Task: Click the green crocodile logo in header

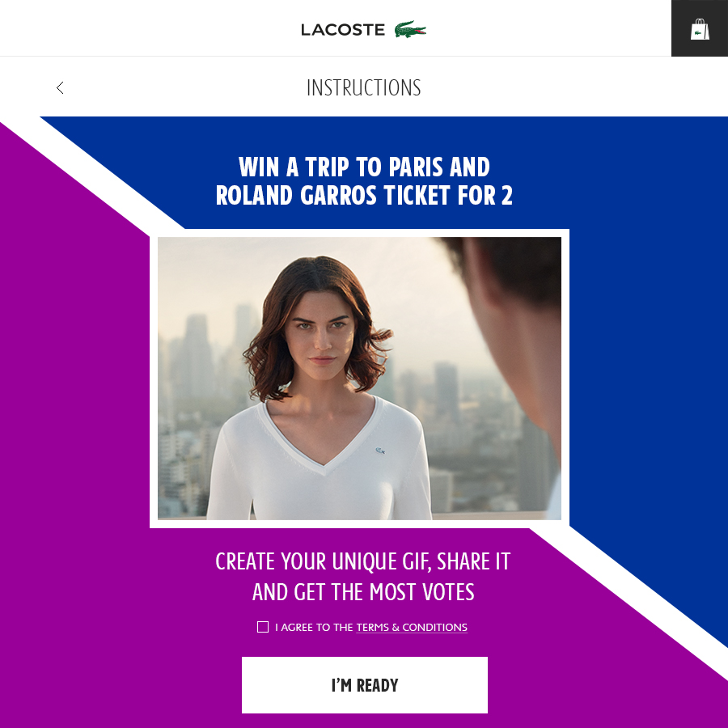Action: 410,29
